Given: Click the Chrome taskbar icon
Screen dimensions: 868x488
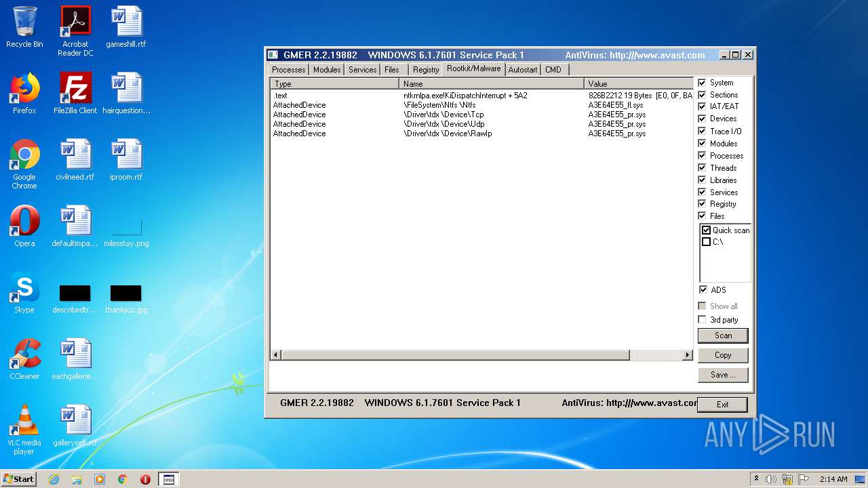Looking at the screenshot, I should click(x=123, y=479).
